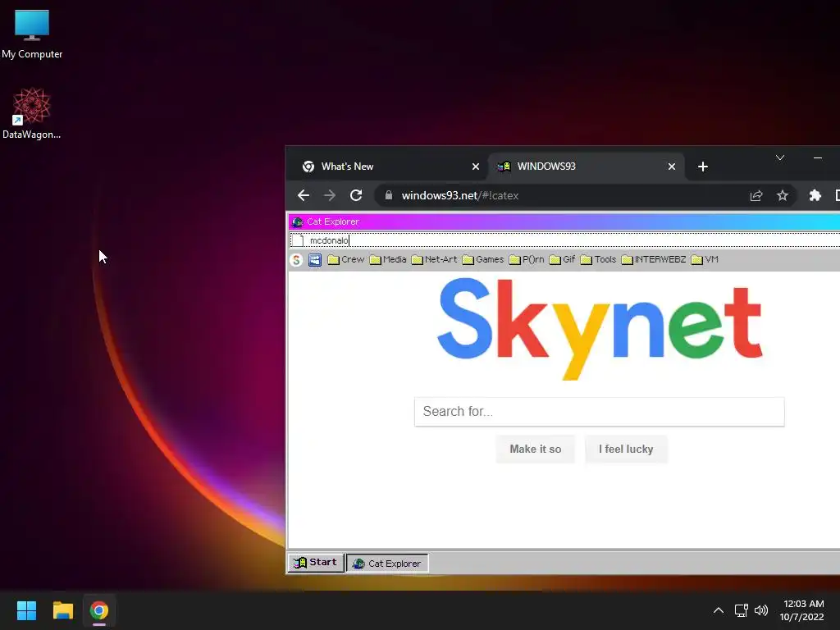Screen dimensions: 840x630
Task: Open My Computer desktop icon
Action: [32, 34]
